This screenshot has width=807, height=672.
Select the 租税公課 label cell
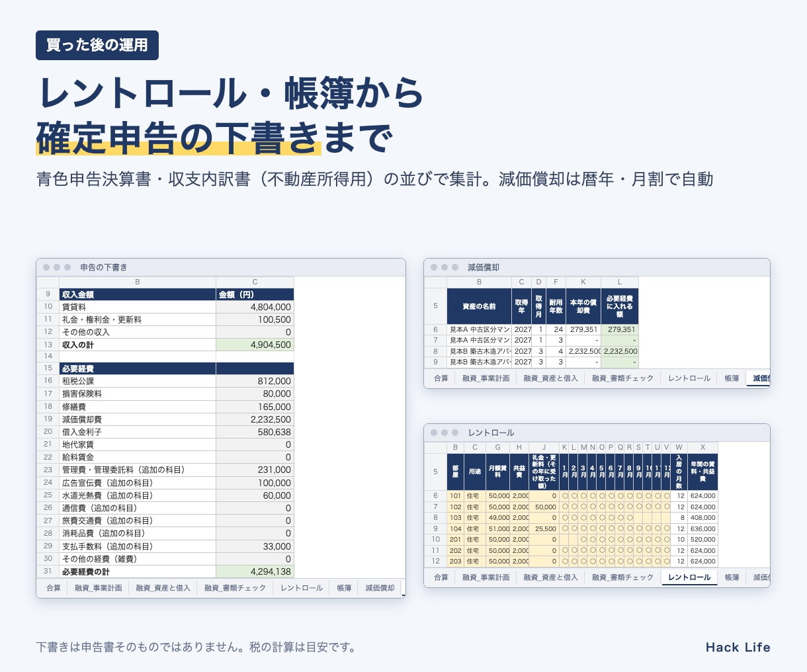coord(138,381)
